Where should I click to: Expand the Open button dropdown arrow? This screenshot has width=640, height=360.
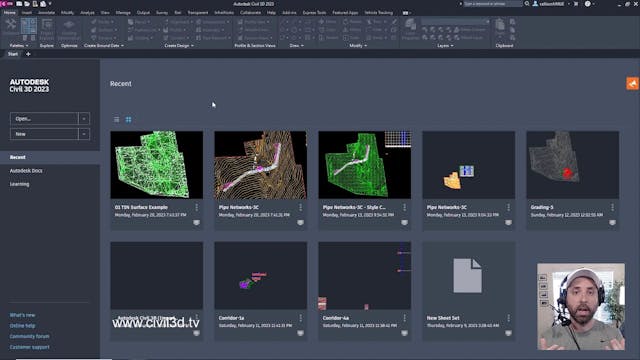pos(84,119)
